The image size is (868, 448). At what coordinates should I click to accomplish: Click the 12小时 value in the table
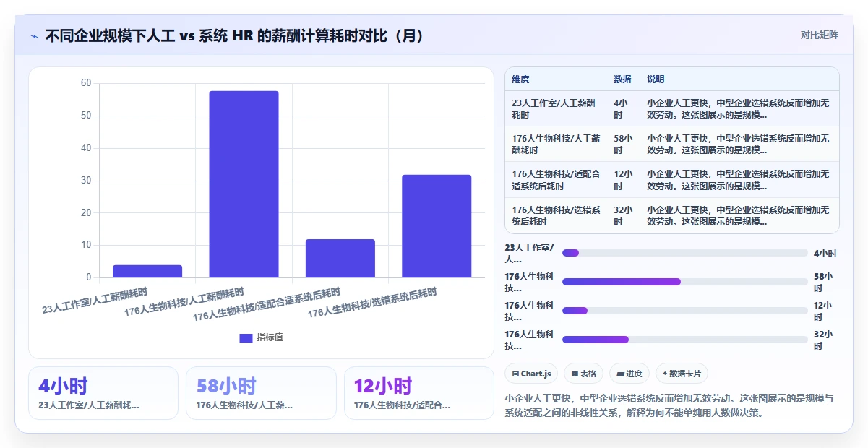click(x=624, y=179)
